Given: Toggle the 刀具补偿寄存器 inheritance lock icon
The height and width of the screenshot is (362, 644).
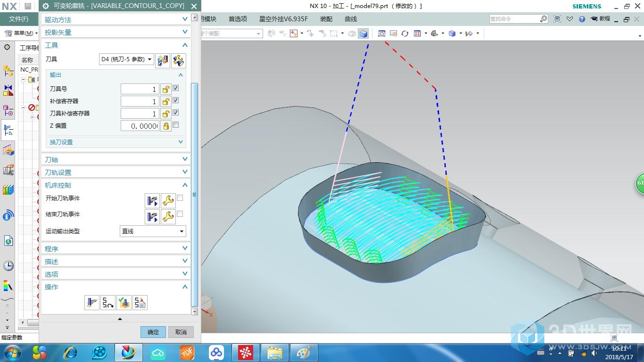Looking at the screenshot, I should [x=165, y=114].
